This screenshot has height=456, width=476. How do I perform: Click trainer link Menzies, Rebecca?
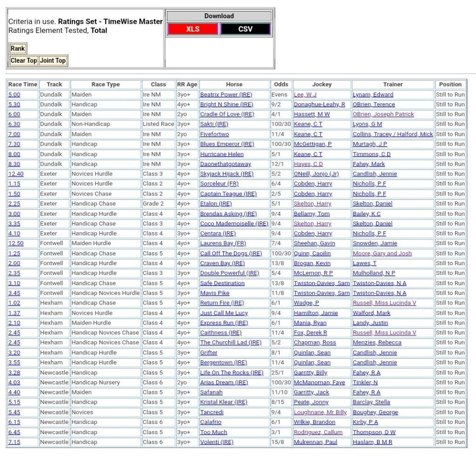point(377,343)
